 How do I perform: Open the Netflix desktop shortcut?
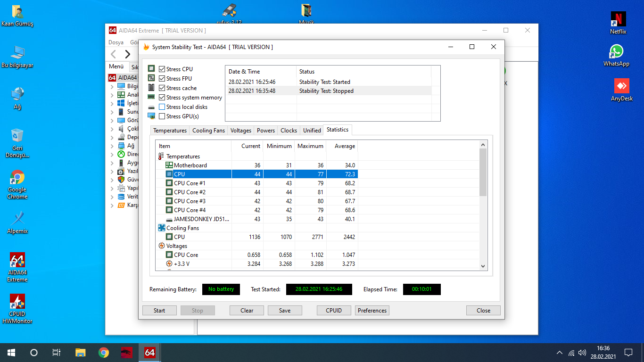618,23
